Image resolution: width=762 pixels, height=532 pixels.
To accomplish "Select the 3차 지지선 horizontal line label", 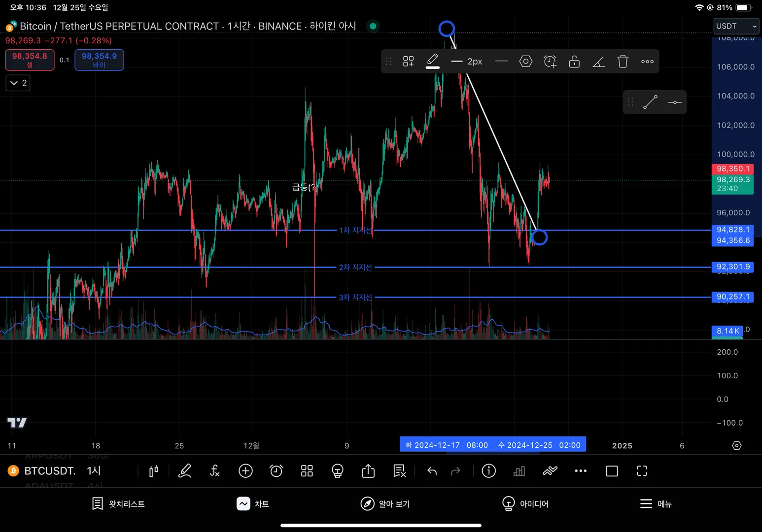I will (355, 297).
